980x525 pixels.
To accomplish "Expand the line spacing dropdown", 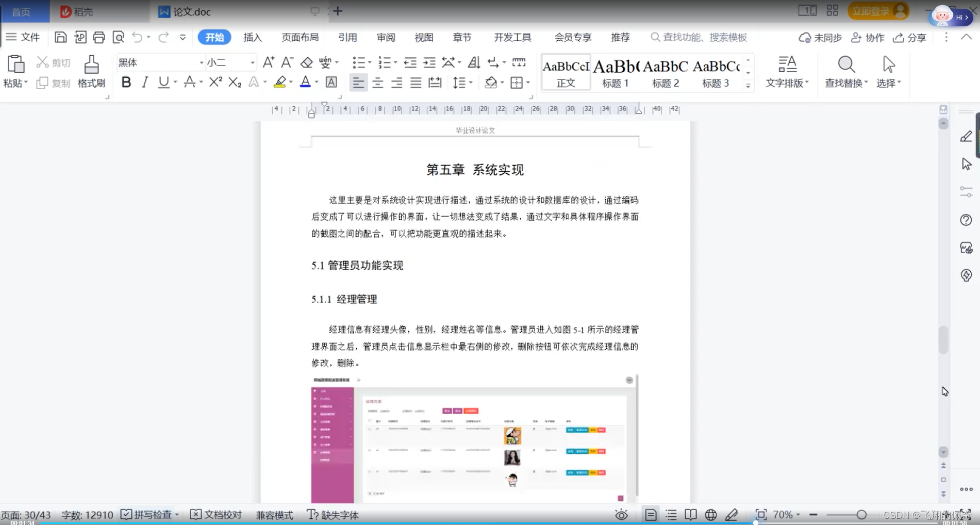I will [x=471, y=83].
